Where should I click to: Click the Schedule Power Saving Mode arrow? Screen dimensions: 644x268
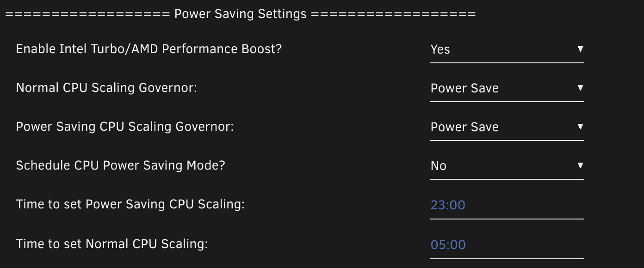580,165
